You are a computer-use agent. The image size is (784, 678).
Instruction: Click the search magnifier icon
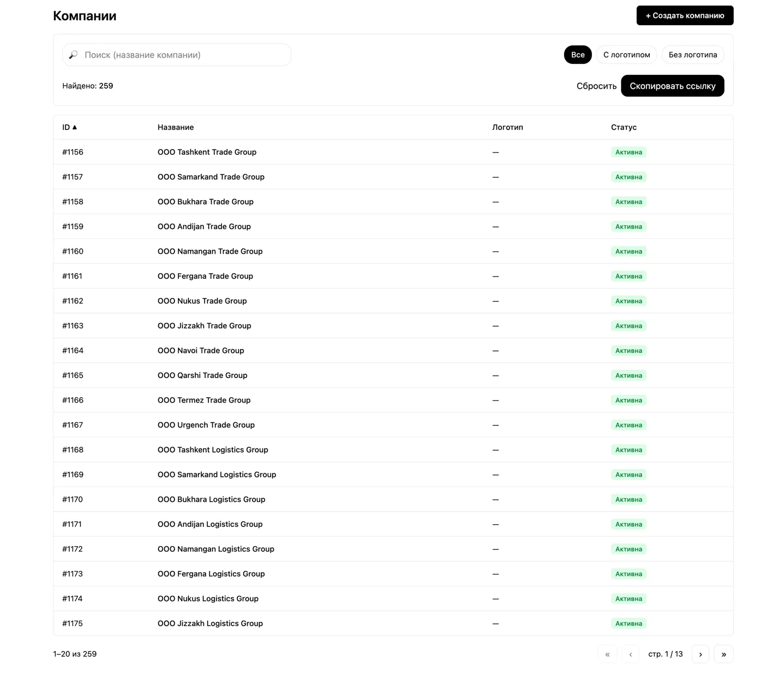pos(74,55)
